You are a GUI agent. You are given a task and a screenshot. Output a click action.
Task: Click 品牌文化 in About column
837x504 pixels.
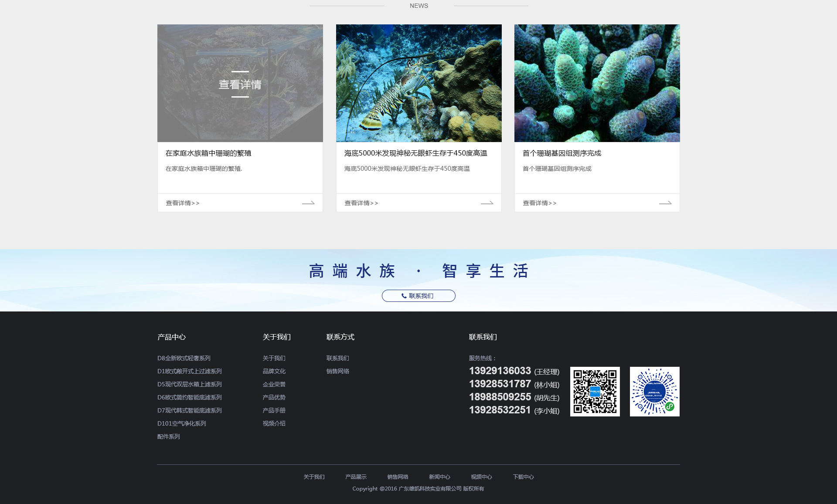274,371
